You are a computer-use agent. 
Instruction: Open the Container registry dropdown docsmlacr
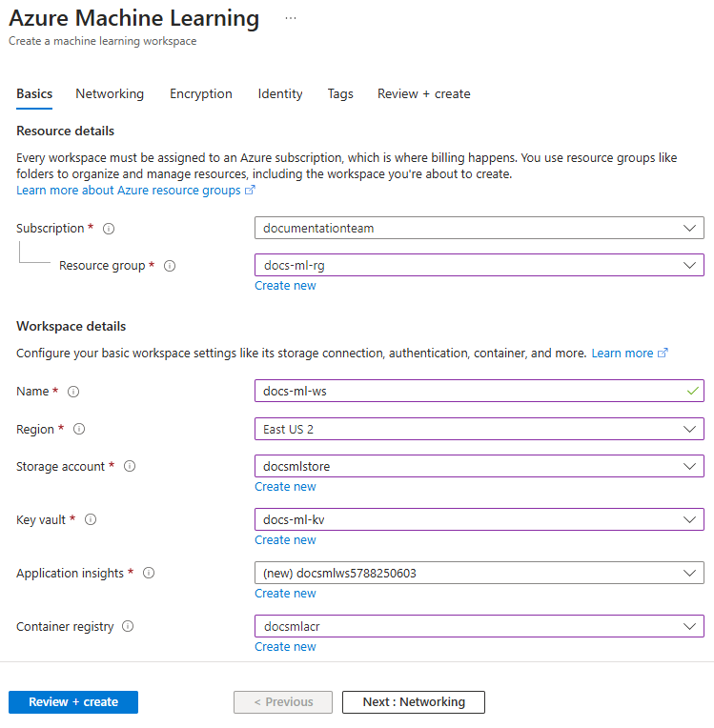(x=479, y=626)
